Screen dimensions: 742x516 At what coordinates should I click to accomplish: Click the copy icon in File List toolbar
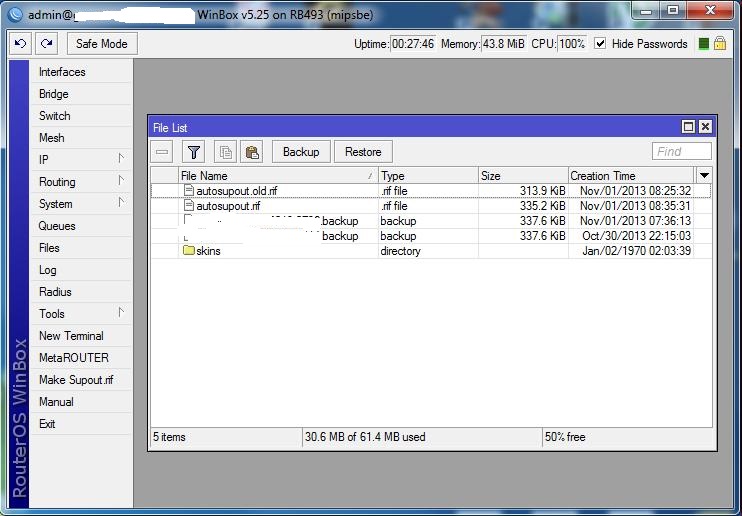(x=226, y=152)
